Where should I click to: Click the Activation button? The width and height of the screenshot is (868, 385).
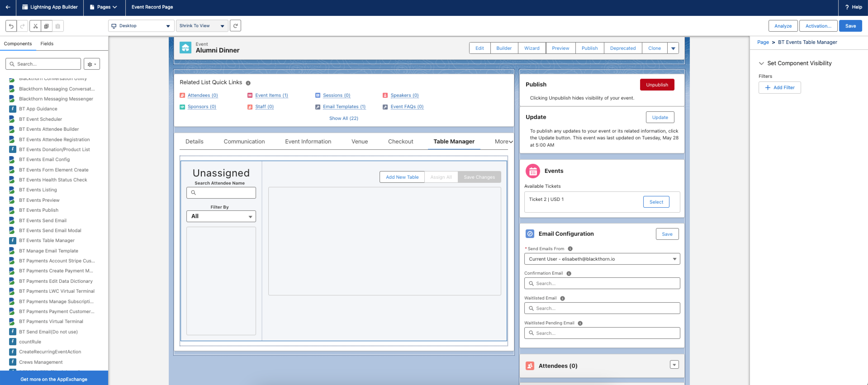[x=818, y=26]
